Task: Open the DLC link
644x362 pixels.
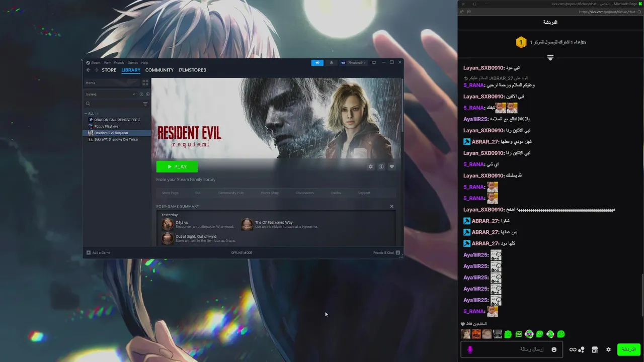Action: (x=198, y=193)
